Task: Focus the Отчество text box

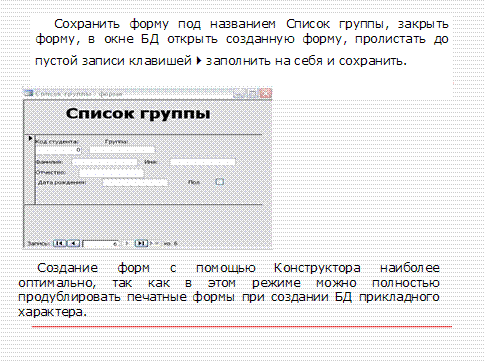Action: coord(111,173)
